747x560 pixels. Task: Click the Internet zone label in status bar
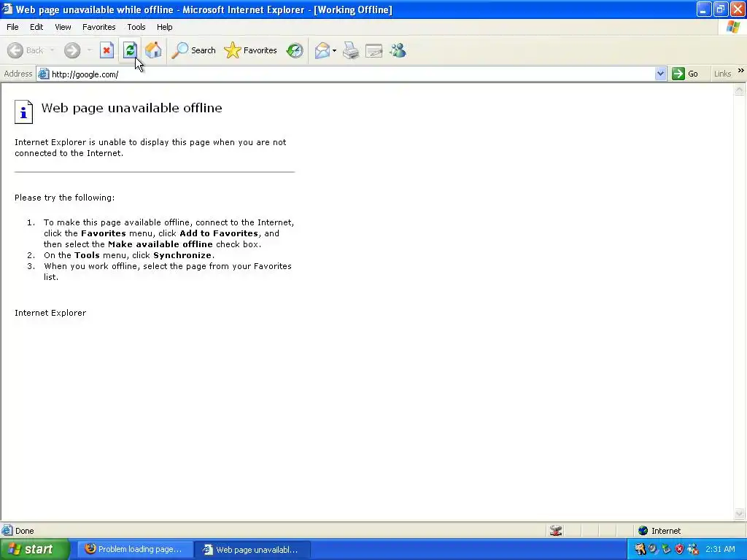click(665, 531)
